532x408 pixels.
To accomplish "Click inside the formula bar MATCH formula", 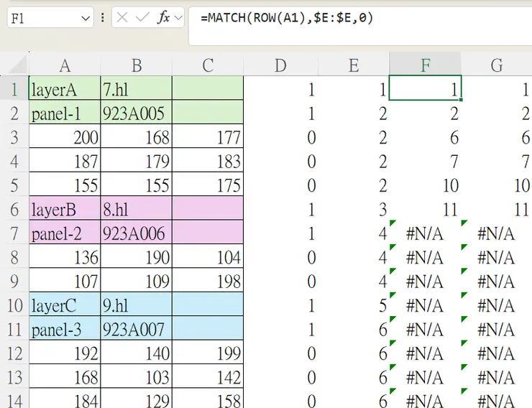I will (x=288, y=18).
